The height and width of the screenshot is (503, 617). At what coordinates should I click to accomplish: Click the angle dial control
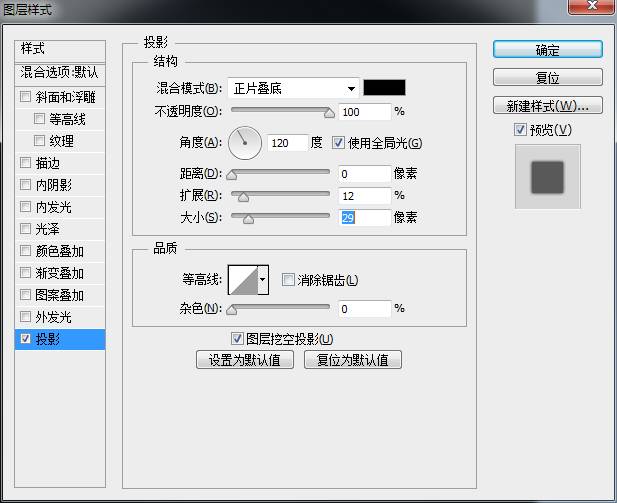(245, 142)
